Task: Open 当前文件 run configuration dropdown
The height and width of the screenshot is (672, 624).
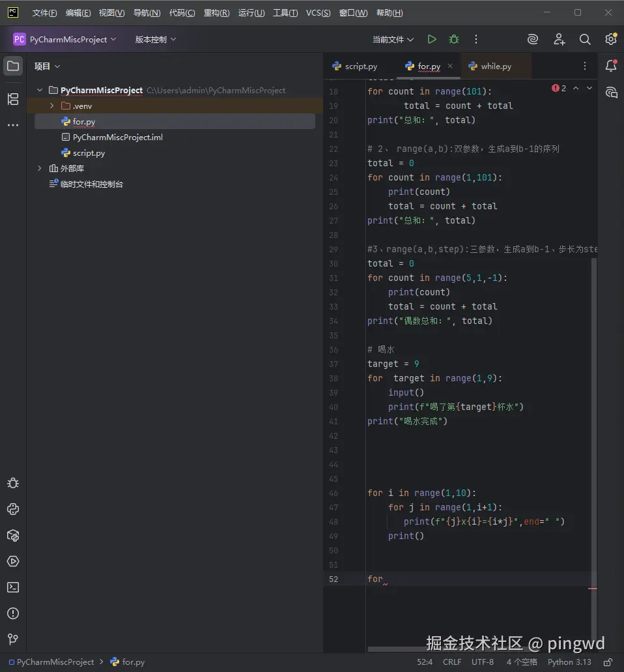Action: pos(393,39)
